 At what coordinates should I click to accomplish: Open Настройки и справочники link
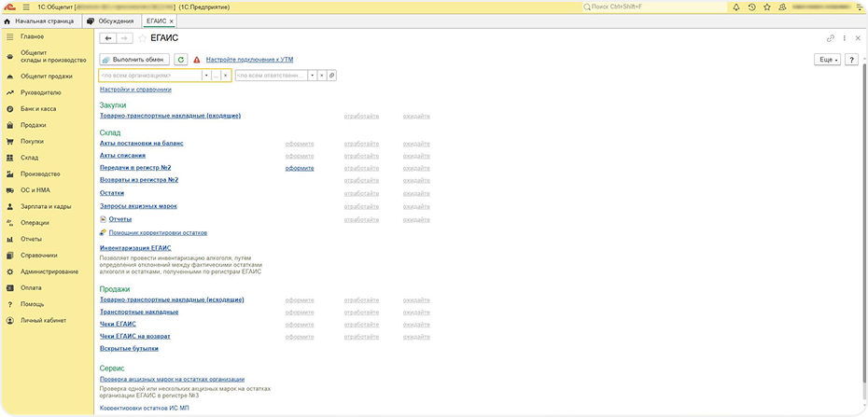135,90
